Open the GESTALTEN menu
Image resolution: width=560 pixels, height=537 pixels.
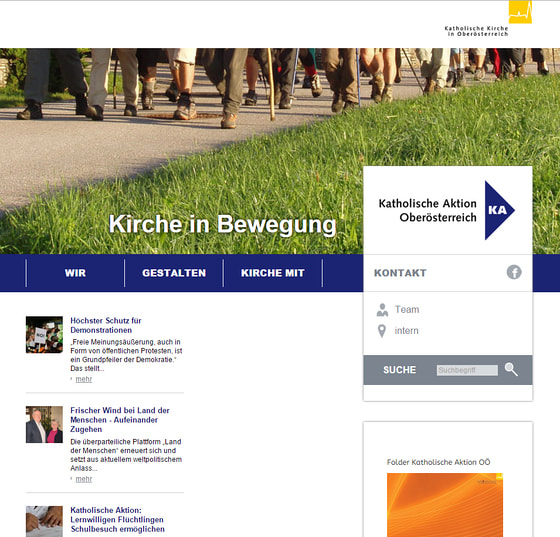(x=174, y=273)
